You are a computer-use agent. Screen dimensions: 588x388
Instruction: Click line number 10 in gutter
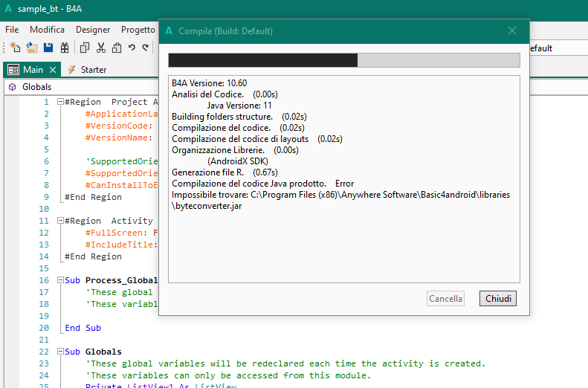[x=44, y=209]
